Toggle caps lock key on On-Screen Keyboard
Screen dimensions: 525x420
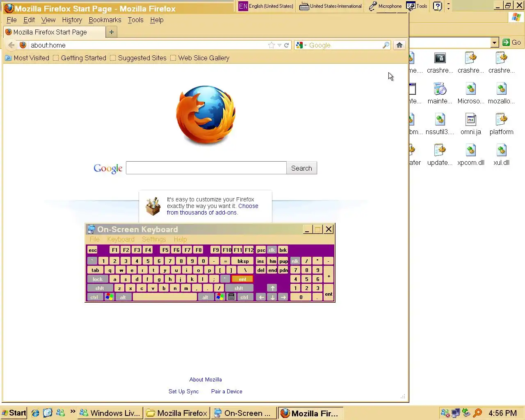[x=98, y=279]
